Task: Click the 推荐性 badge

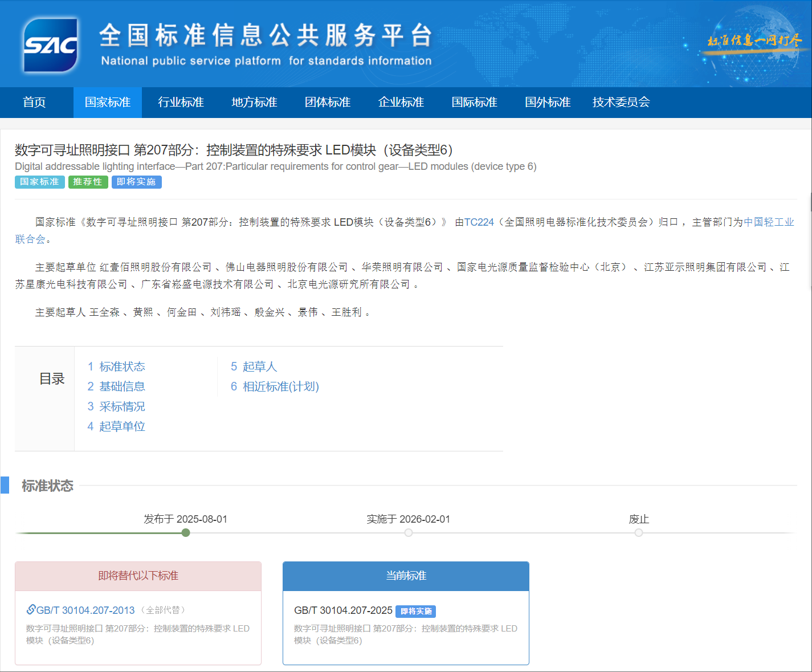Action: (88, 182)
